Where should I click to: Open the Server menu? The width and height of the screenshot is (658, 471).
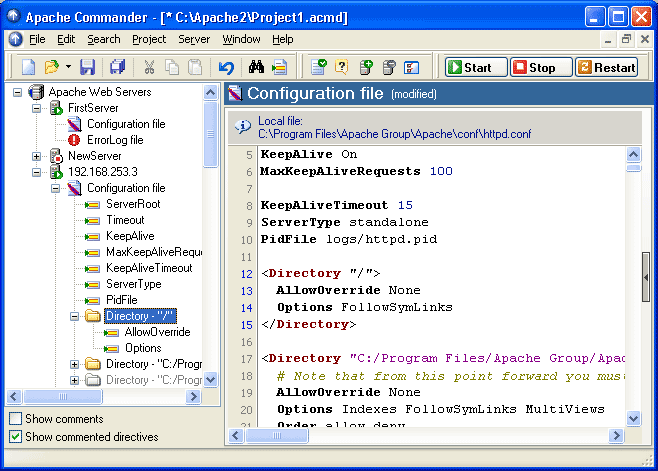194,39
